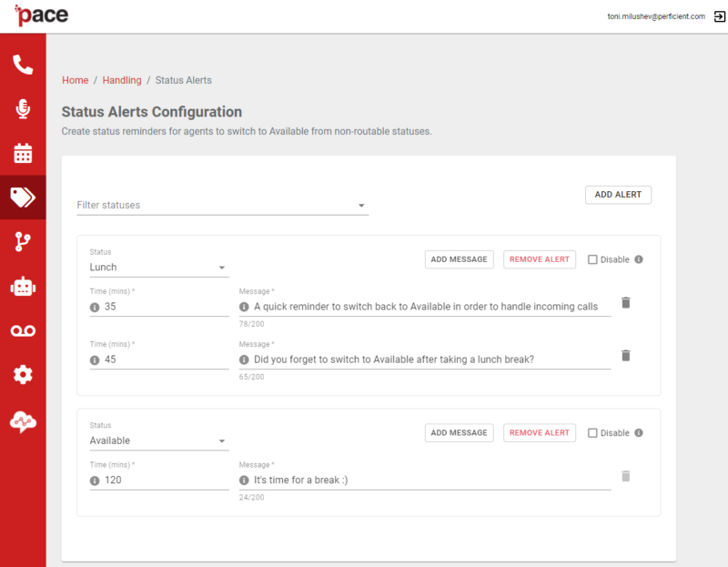The height and width of the screenshot is (567, 728).
Task: Open the calendar section from the sidebar
Action: pyautogui.click(x=23, y=152)
